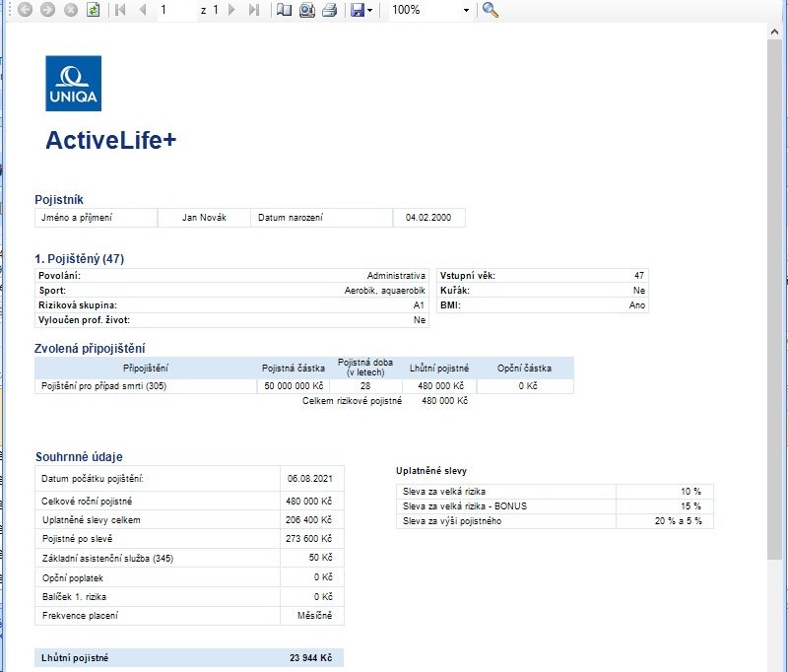Image resolution: width=788 pixels, height=672 pixels.
Task: Click sport value 'Aerobik, aquaerobik'
Action: [x=385, y=291]
